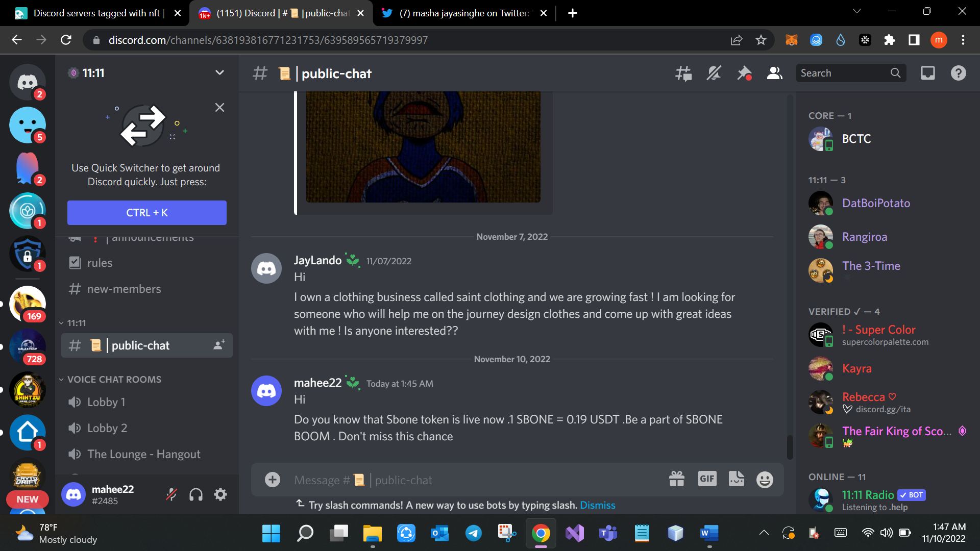Open server icon with 728 badge
This screenshot has width=980, height=551.
pyautogui.click(x=28, y=347)
